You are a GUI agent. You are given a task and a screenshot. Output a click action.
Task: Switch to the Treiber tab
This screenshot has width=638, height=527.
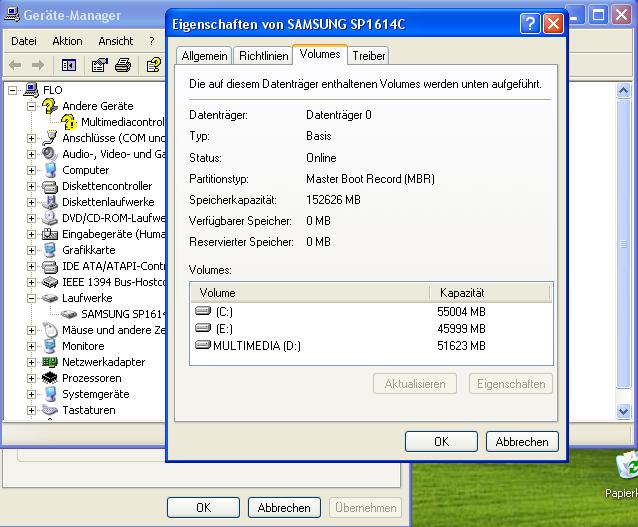(369, 56)
